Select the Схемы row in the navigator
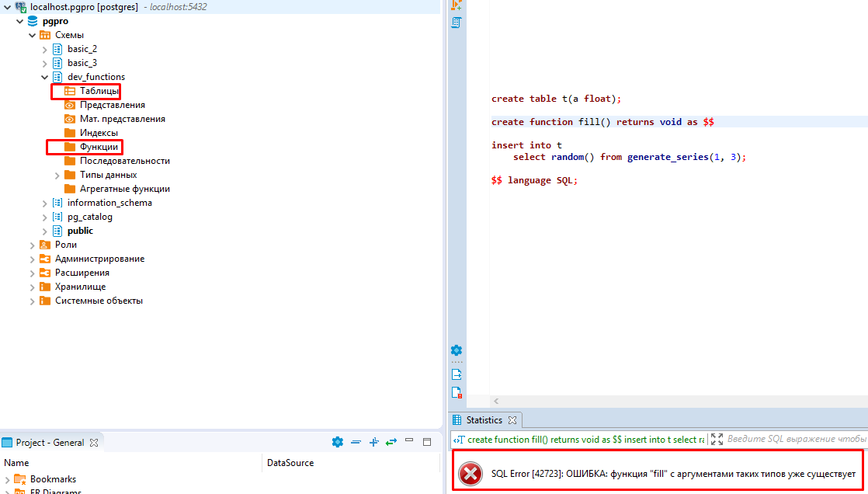Screen dimensions: 868x494 coord(69,35)
